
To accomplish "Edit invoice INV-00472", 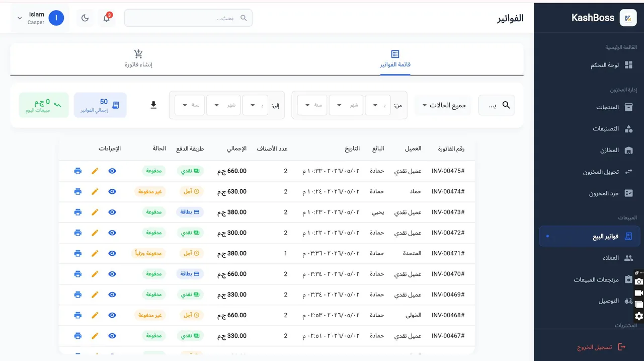I will tap(95, 233).
